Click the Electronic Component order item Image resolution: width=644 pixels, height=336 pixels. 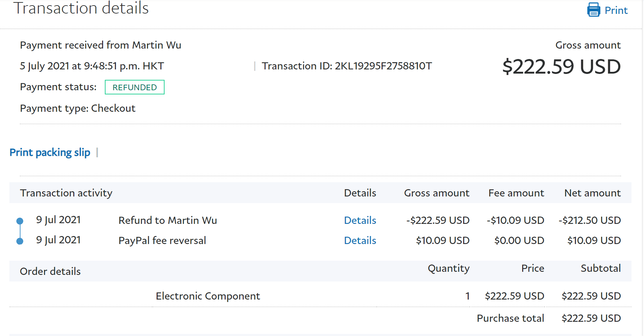click(x=208, y=296)
